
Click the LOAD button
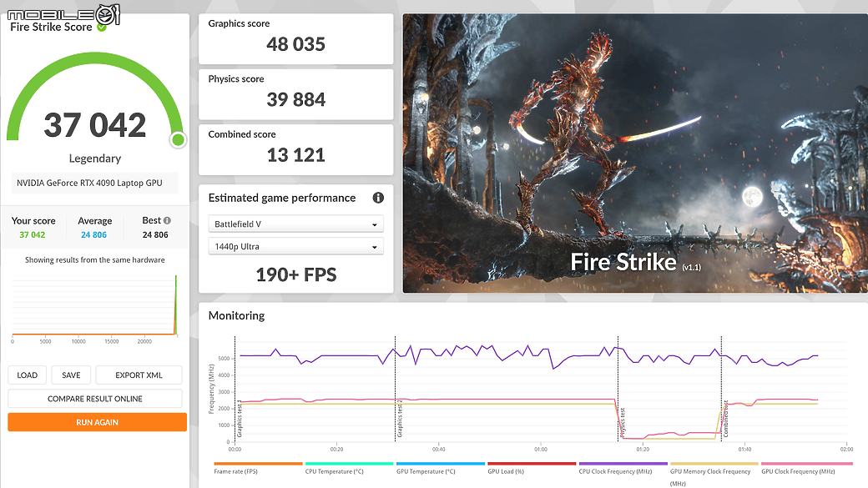27,375
